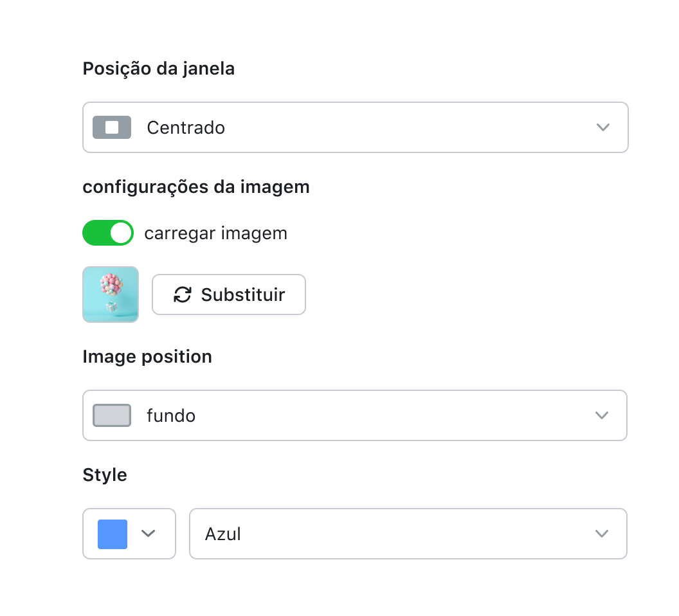Open the Azul style name dropdown
This screenshot has height=616, width=679.
pyautogui.click(x=408, y=534)
